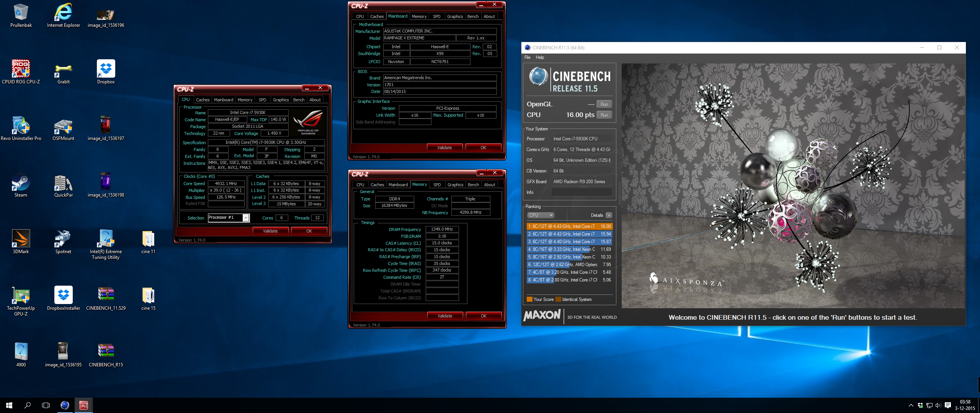The height and width of the screenshot is (413, 980).
Task: Open Task View on the taskbar
Action: click(x=46, y=405)
